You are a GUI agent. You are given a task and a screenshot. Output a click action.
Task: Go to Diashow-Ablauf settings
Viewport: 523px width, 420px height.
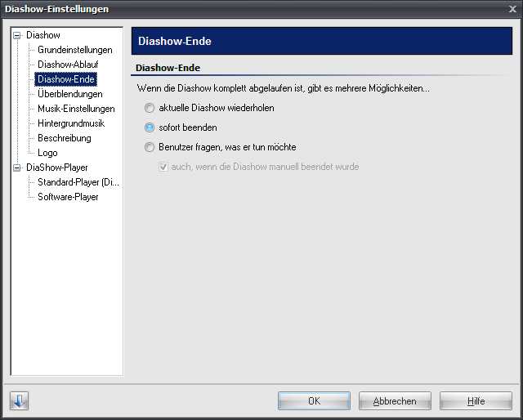pyautogui.click(x=68, y=65)
